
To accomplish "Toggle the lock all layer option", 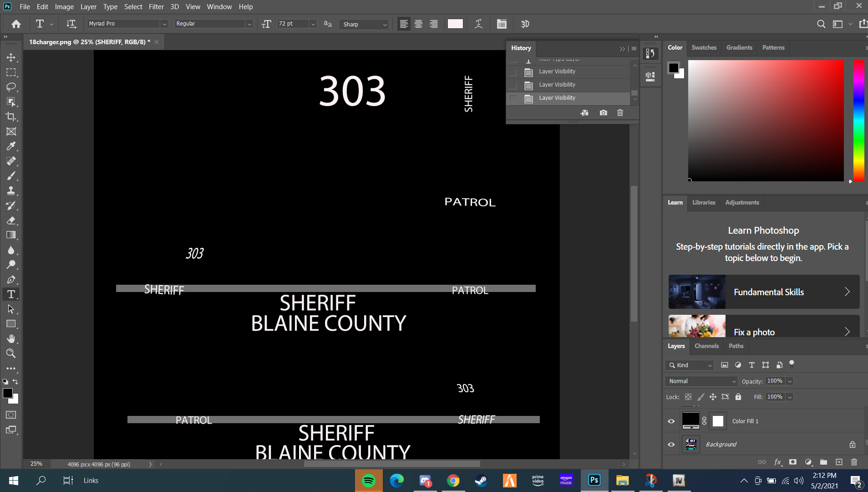I will click(x=738, y=397).
